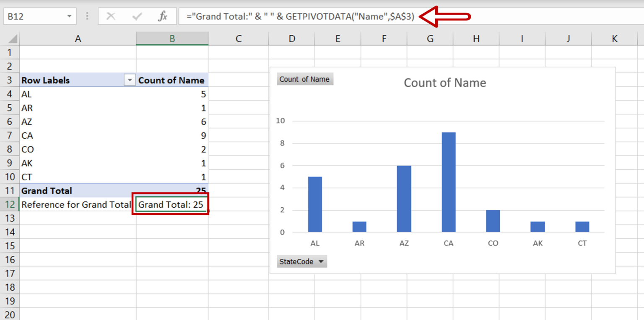Click the row 11 header

coord(10,191)
